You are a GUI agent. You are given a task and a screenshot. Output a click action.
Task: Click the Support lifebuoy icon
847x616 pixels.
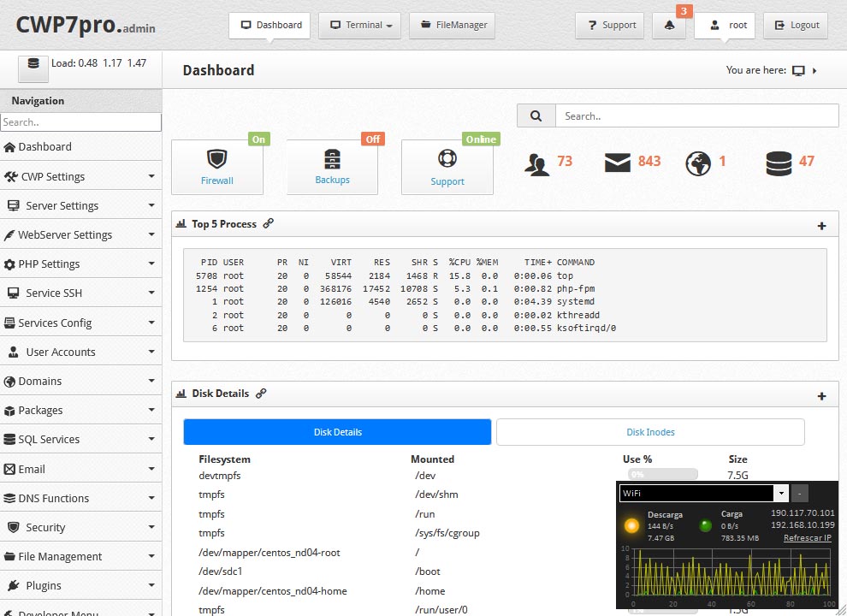click(447, 158)
